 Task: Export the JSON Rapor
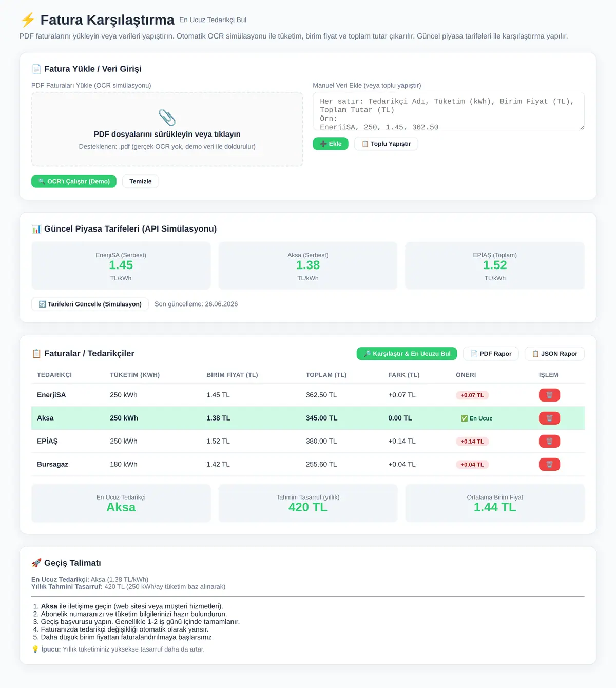pyautogui.click(x=554, y=354)
